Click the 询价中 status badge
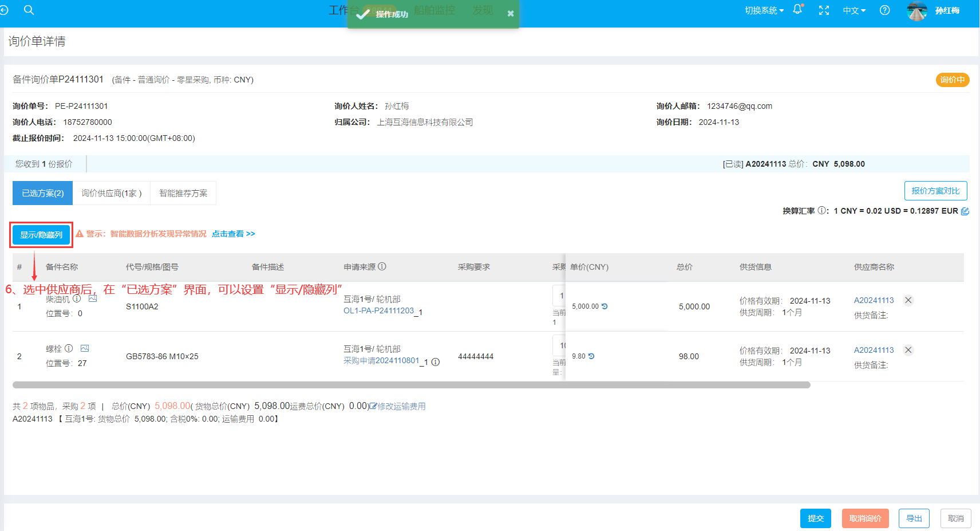Image resolution: width=980 pixels, height=531 pixels. click(x=953, y=80)
